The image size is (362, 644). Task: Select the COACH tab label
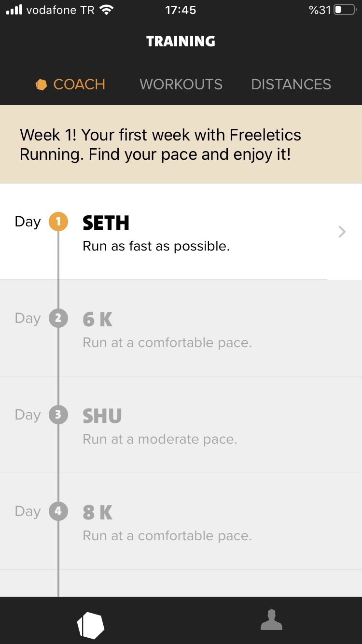pos(79,84)
